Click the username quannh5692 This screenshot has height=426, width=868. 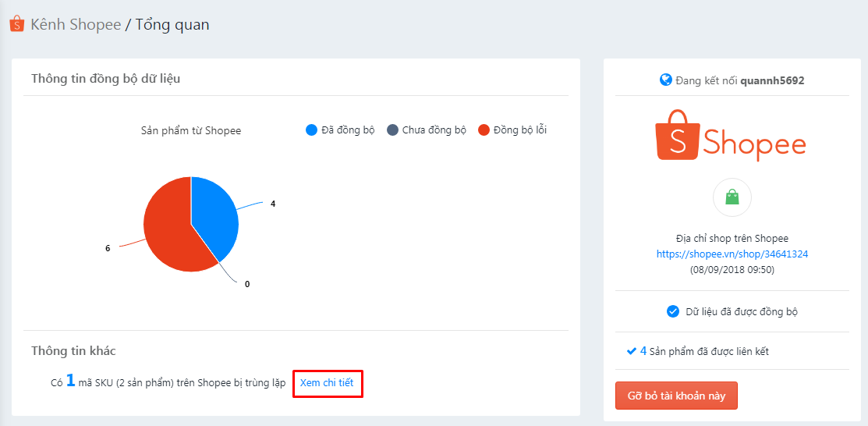(x=774, y=80)
